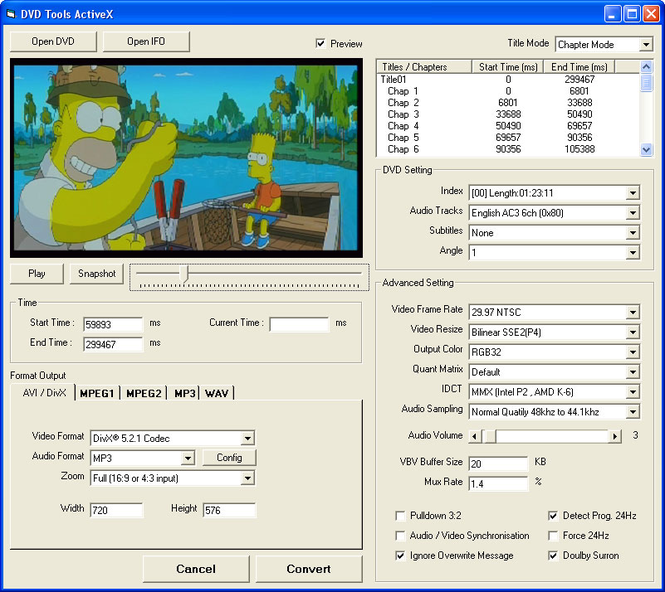
Task: Click the Width field
Action: (117, 510)
